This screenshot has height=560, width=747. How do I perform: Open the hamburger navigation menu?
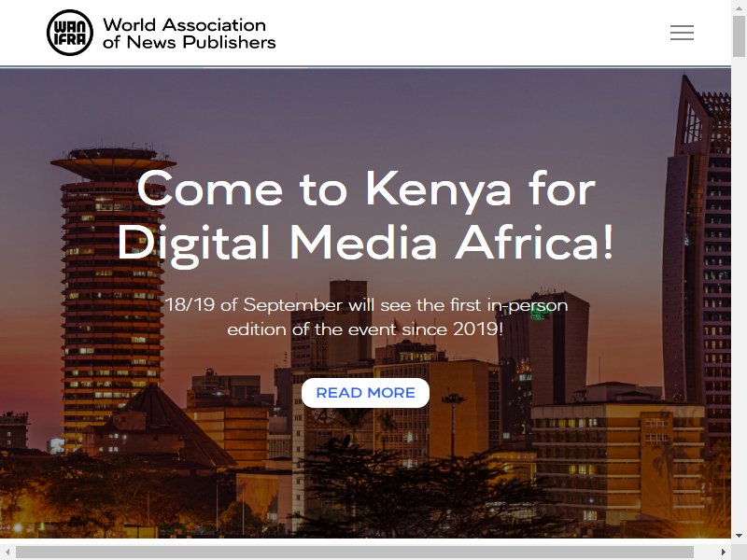(682, 33)
